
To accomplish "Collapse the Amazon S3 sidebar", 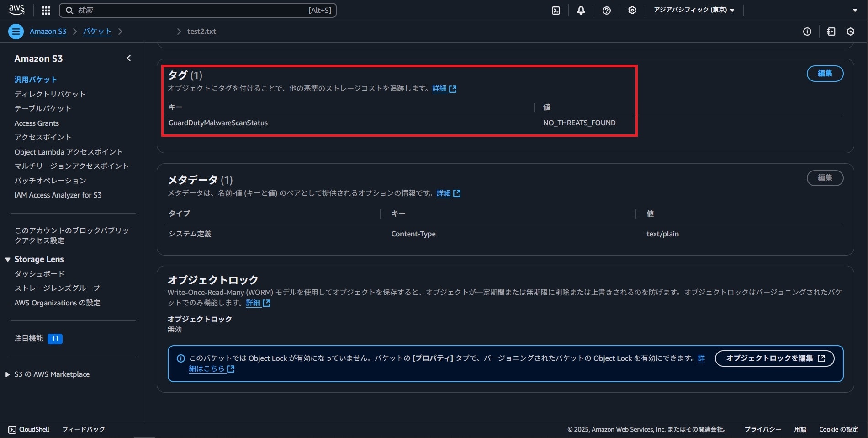I will coord(128,58).
